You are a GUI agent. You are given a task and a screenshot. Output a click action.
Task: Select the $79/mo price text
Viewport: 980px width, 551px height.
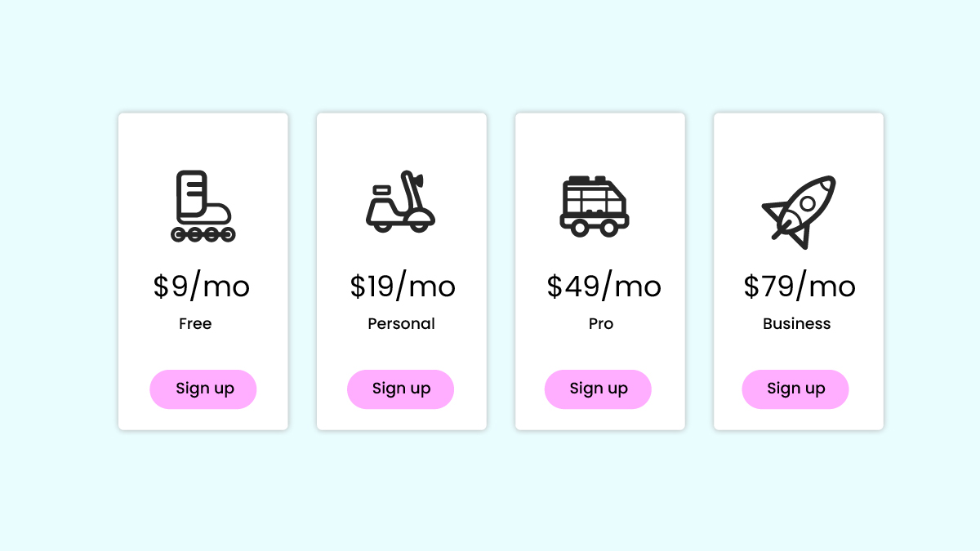coord(800,286)
